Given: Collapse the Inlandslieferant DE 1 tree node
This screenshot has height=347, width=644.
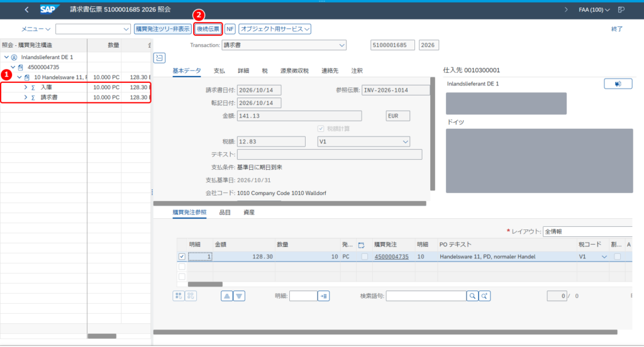Looking at the screenshot, I should [6, 57].
